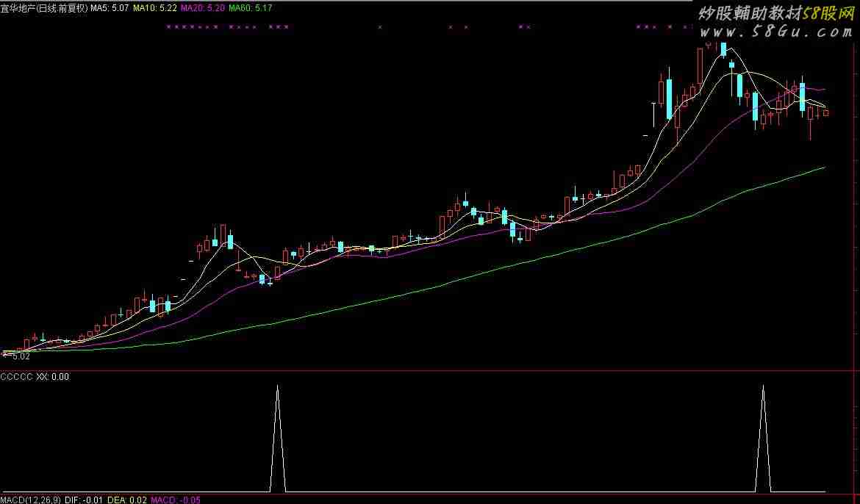Select the CCCCC indicator name label
Screen dimensions: 860x504
click(17, 377)
